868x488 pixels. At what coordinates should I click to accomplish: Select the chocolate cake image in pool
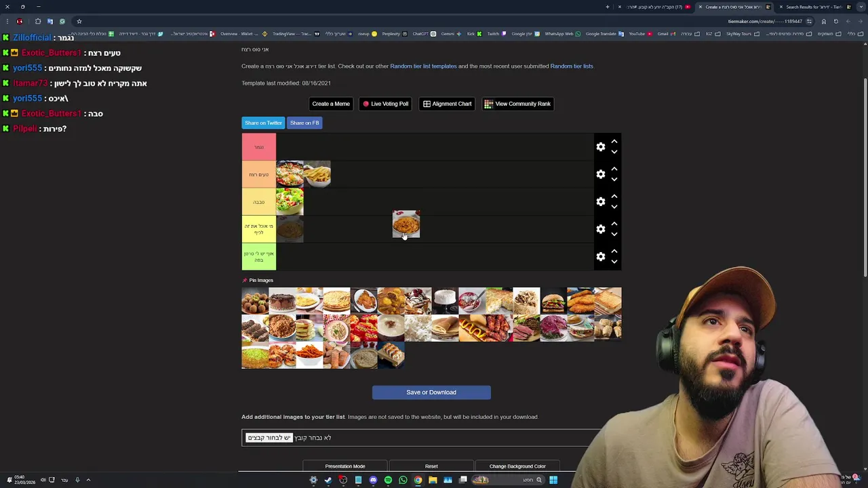(282, 301)
